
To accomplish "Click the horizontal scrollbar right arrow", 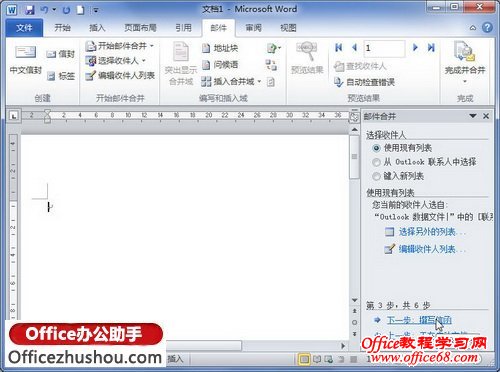I will (x=343, y=346).
